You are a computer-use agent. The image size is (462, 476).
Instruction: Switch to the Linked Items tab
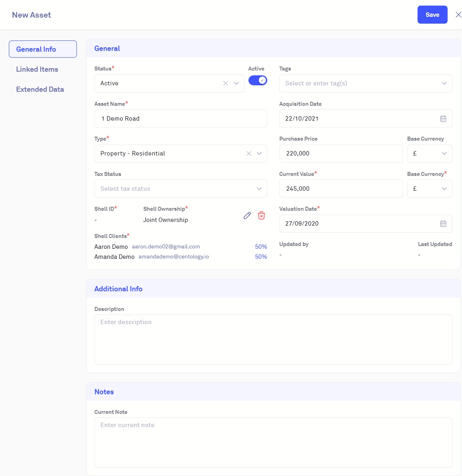37,69
